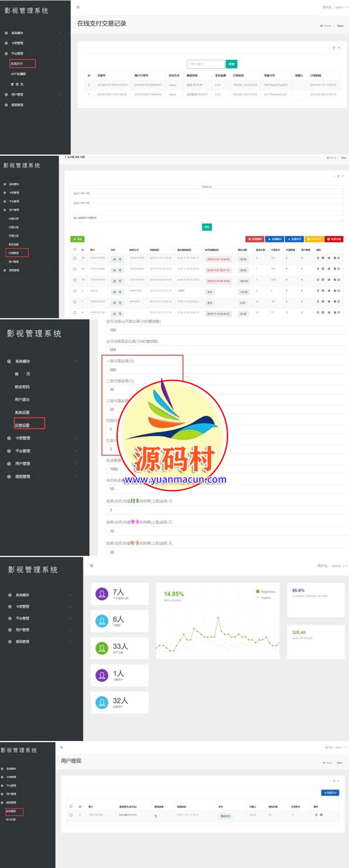Viewport: 349px width, 868px height.
Task: Click first yyyy/mm/dd date field in agent management
Action: click(207, 193)
